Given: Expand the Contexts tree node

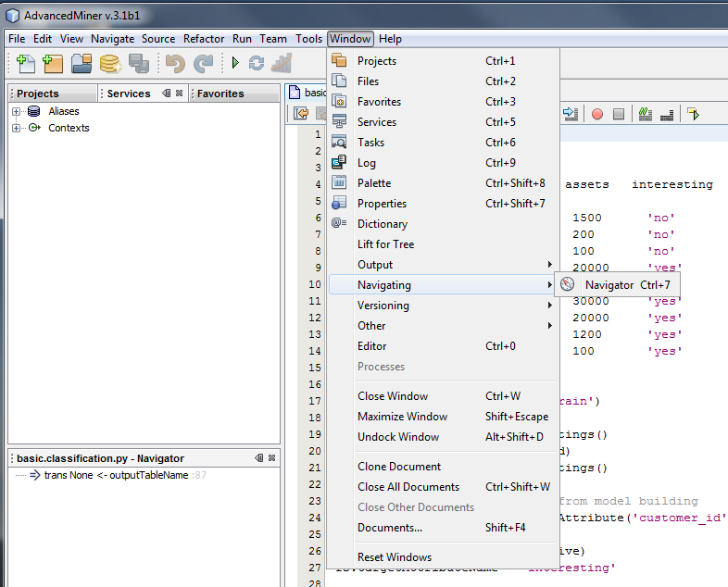Looking at the screenshot, I should point(17,128).
